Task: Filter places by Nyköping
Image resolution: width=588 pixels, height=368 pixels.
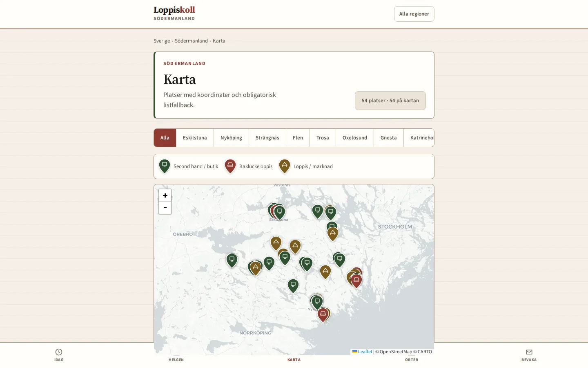Action: [232, 138]
